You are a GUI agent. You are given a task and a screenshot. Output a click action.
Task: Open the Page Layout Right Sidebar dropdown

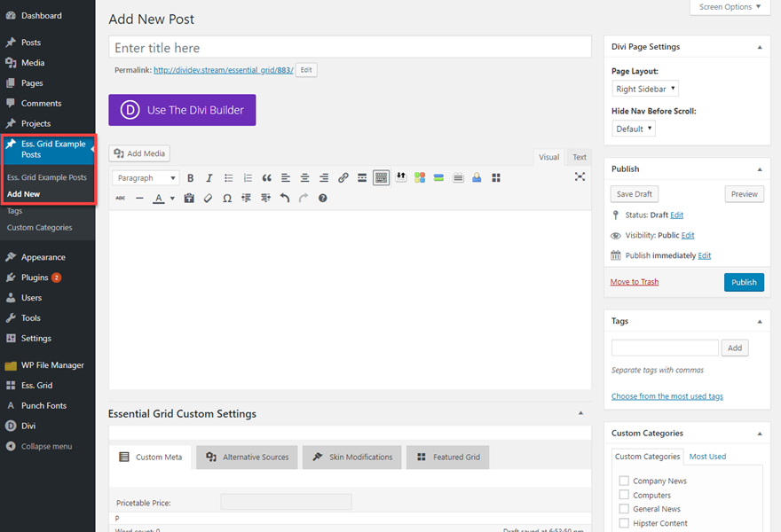click(x=645, y=89)
